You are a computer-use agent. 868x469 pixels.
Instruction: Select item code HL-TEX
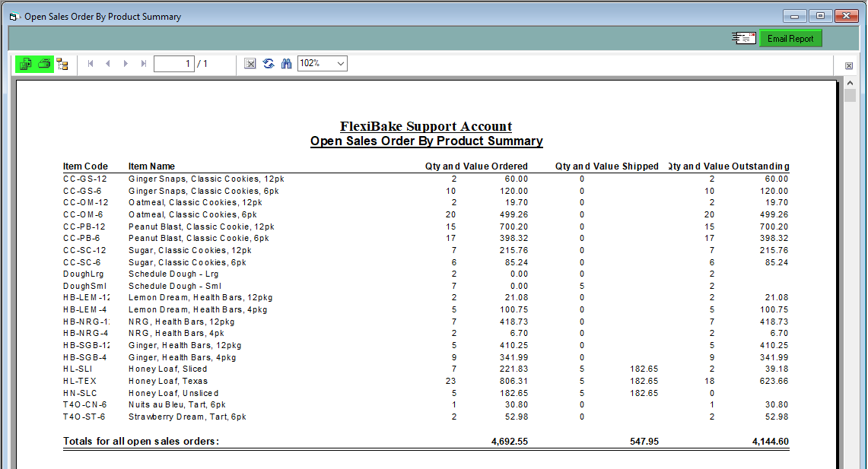pos(80,381)
